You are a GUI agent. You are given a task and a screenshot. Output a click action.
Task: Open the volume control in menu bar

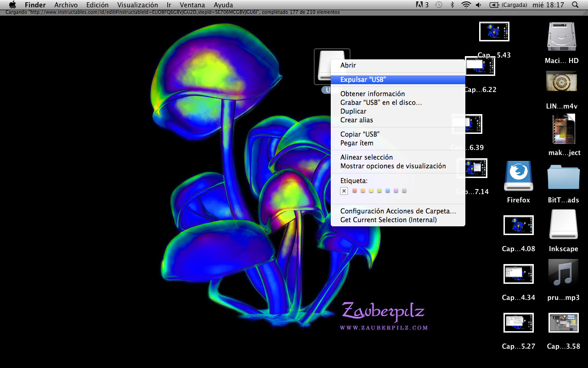[479, 5]
